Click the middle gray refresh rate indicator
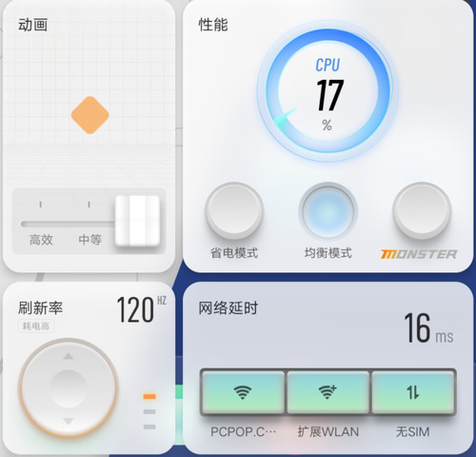476x457 pixels. coord(149,411)
